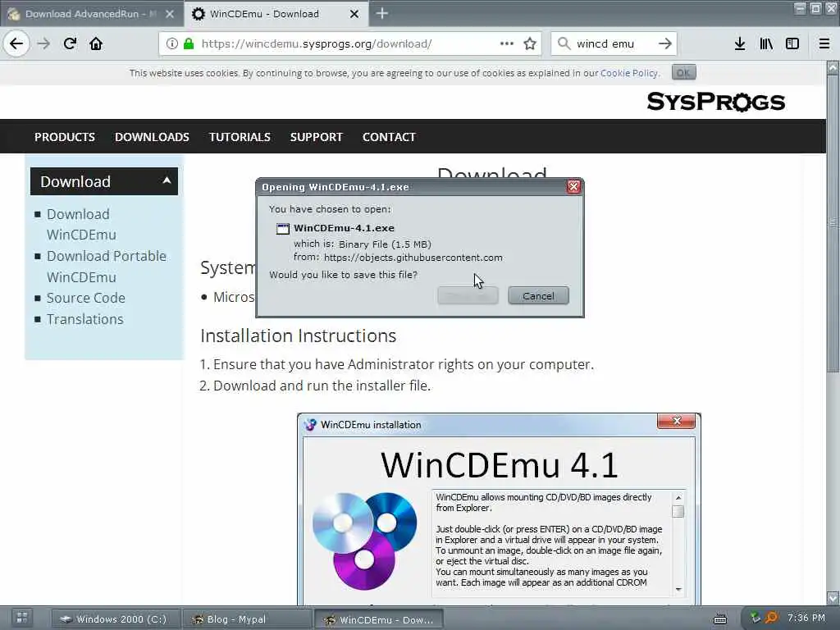Open the library bookshelf icon
The height and width of the screenshot is (630, 840).
point(766,43)
